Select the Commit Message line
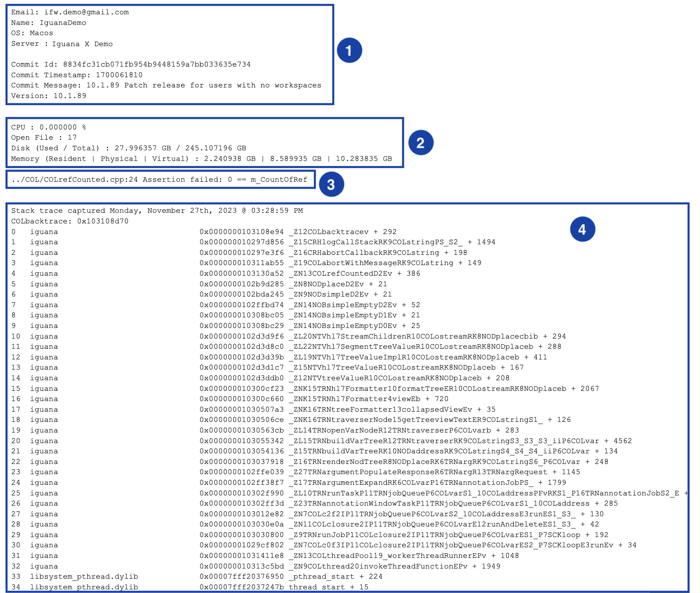Image resolution: width=700 pixels, height=593 pixels. tap(166, 85)
